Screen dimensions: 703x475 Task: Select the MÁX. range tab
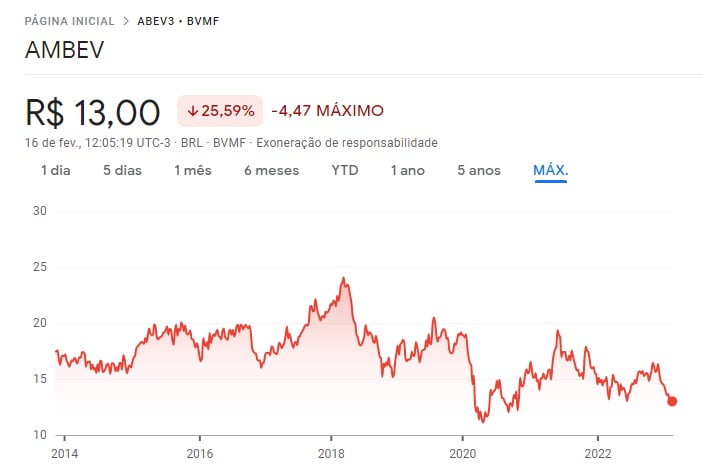550,170
